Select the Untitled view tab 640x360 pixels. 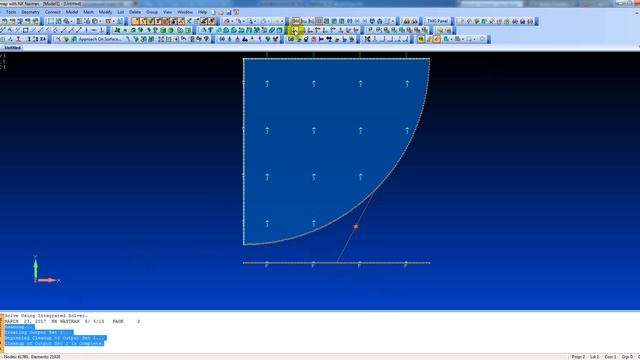click(12, 48)
